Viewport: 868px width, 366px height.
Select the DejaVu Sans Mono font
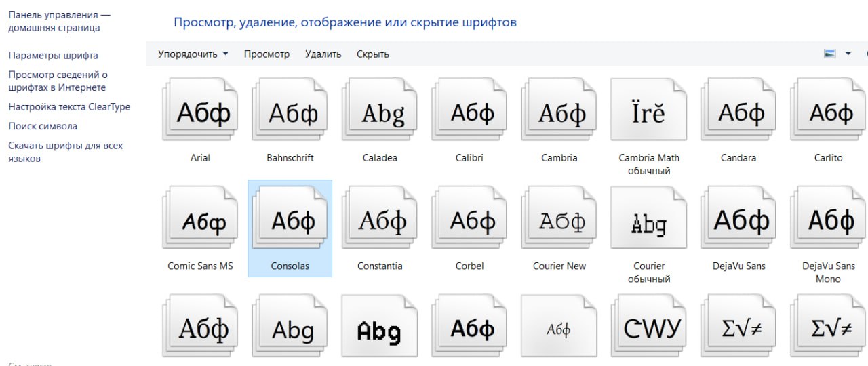coord(828,222)
